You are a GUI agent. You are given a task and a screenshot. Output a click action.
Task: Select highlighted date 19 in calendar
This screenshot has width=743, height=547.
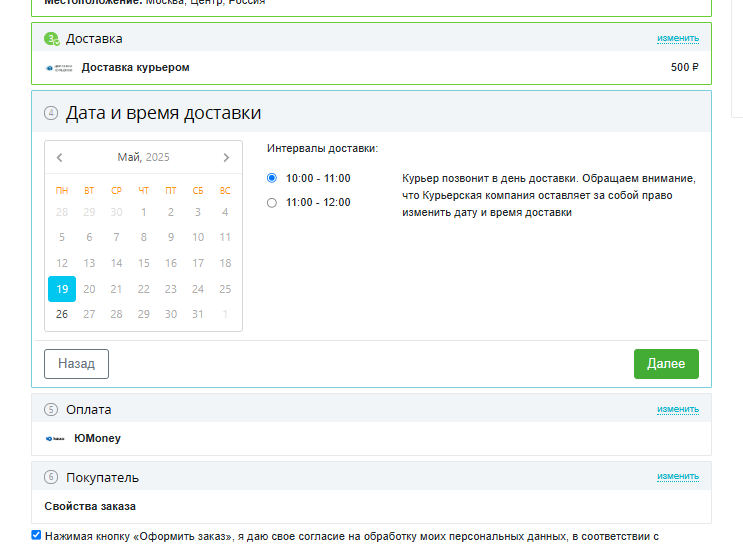tap(62, 289)
